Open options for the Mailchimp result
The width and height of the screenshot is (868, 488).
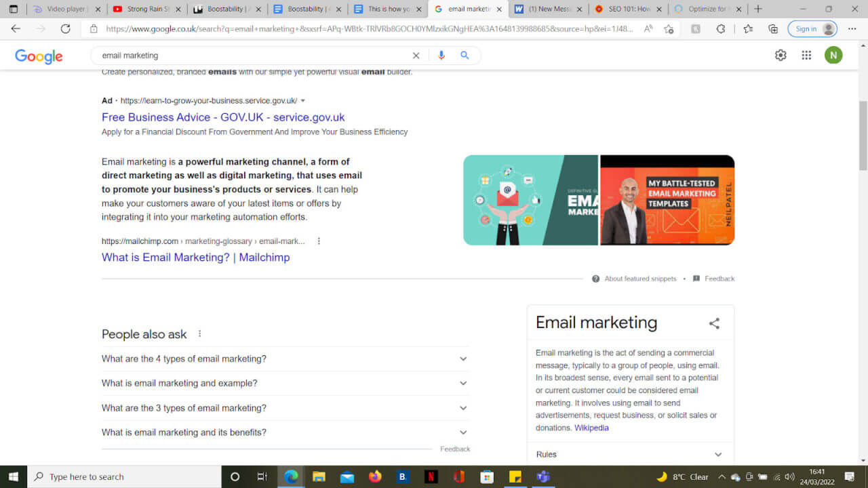coord(319,241)
